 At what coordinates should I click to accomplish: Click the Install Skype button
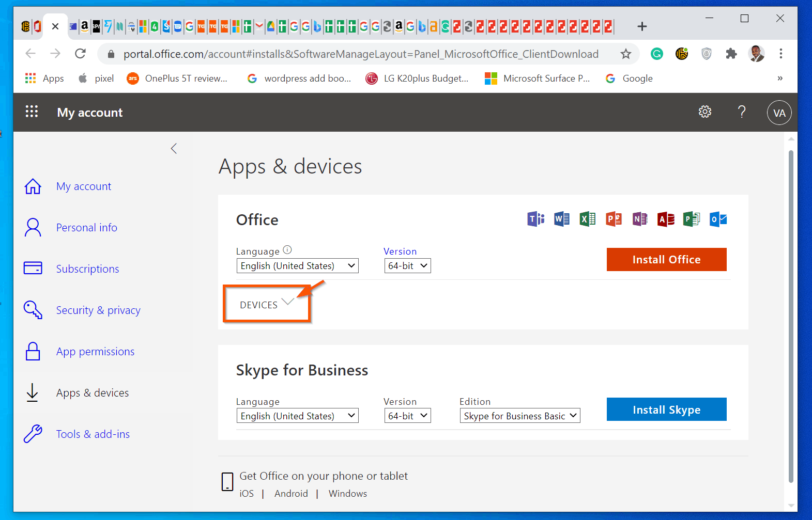[667, 409]
